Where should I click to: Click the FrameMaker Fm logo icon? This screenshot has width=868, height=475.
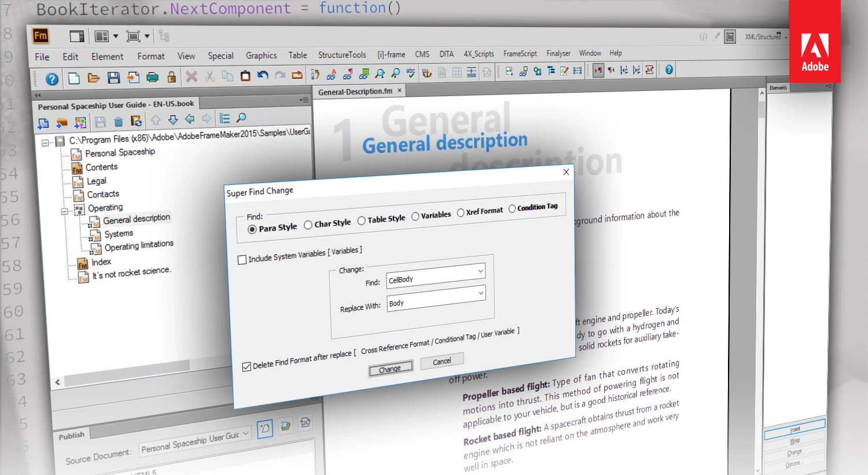41,36
